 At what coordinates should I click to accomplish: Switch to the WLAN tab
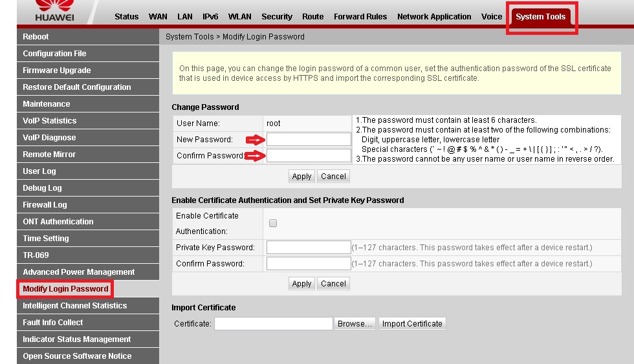coord(240,17)
